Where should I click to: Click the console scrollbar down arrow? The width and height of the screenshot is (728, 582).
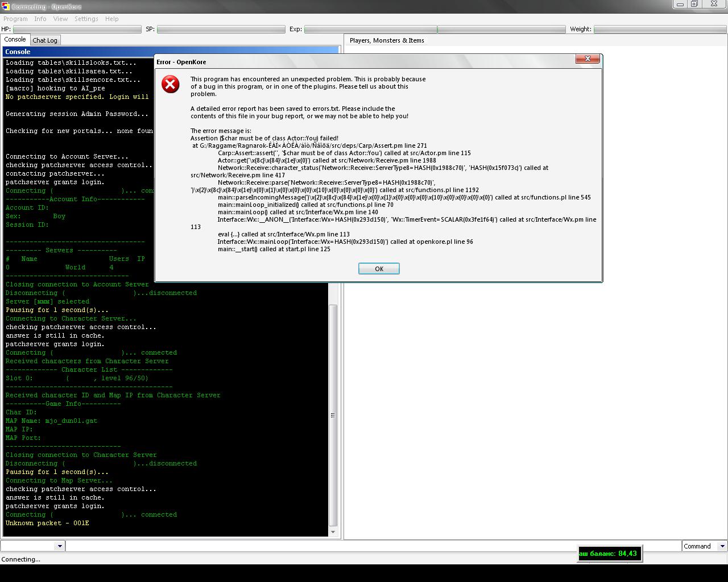pos(333,532)
